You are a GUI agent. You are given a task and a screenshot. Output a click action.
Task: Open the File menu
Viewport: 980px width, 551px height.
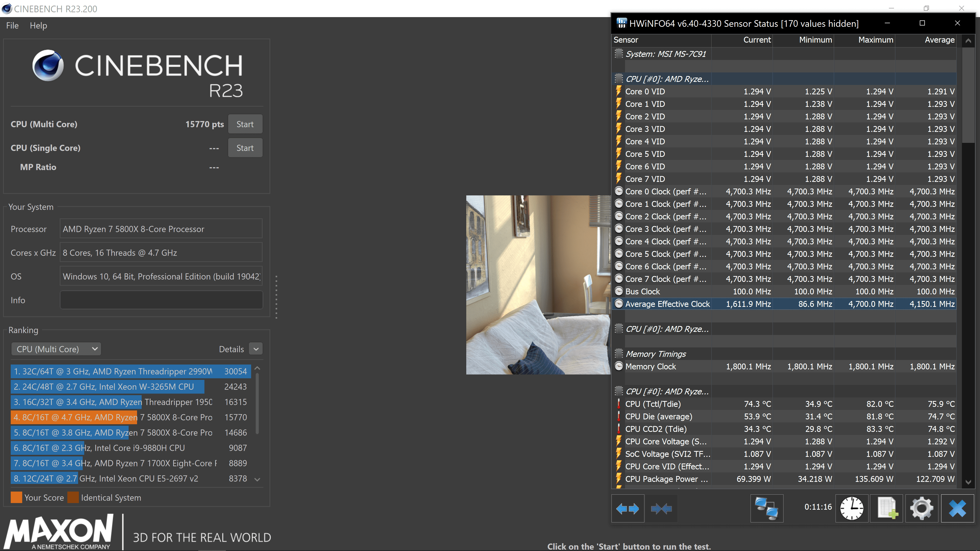(x=12, y=26)
